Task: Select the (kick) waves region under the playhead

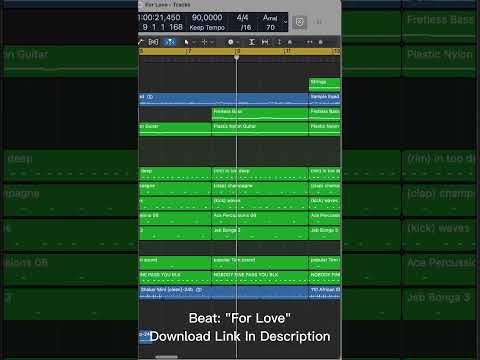Action: (260, 203)
